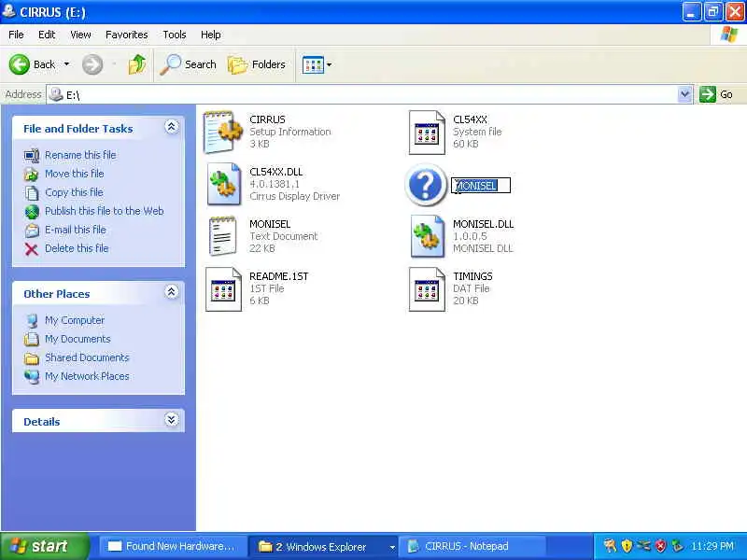Screen dimensions: 747x560
Task: Click the TIMINGS file name text
Action: coord(472,276)
